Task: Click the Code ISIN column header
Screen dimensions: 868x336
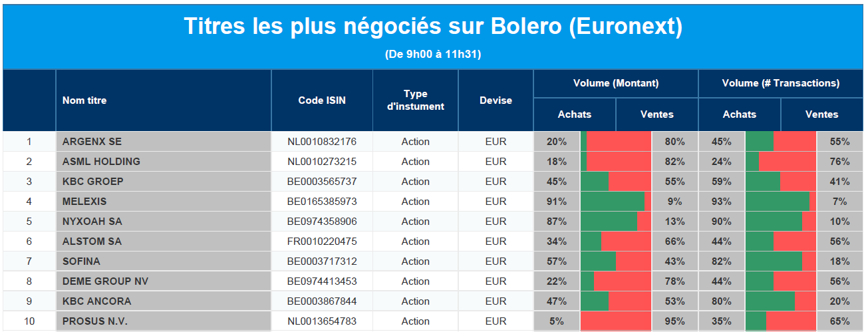Action: click(x=322, y=100)
